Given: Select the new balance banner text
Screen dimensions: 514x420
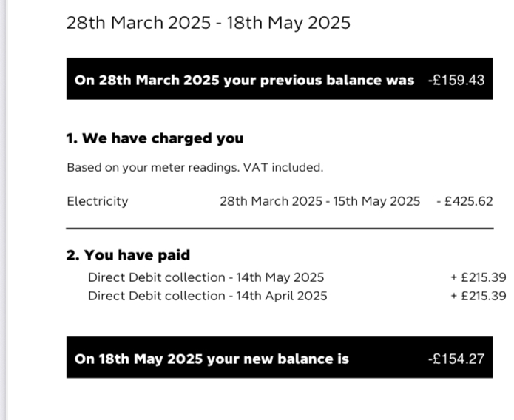Looking at the screenshot, I should (212, 359).
